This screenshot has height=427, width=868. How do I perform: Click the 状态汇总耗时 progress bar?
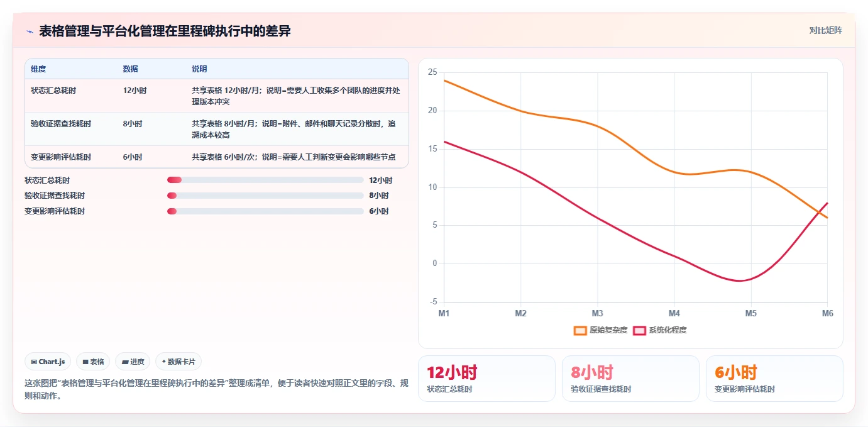[265, 180]
